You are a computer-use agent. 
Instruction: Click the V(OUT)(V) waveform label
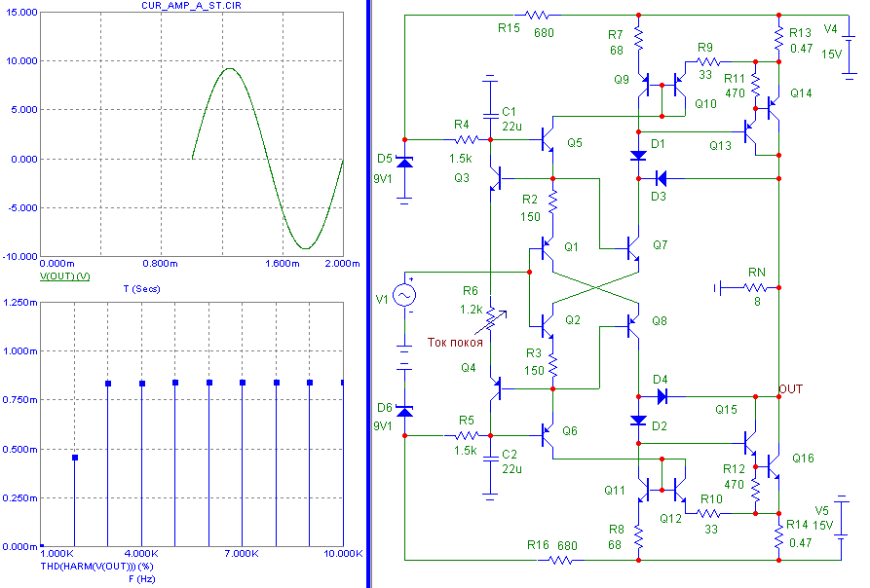[65, 276]
